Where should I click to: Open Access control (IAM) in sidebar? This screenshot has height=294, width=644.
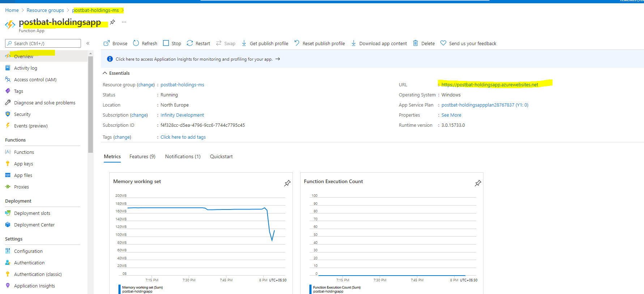coord(35,79)
